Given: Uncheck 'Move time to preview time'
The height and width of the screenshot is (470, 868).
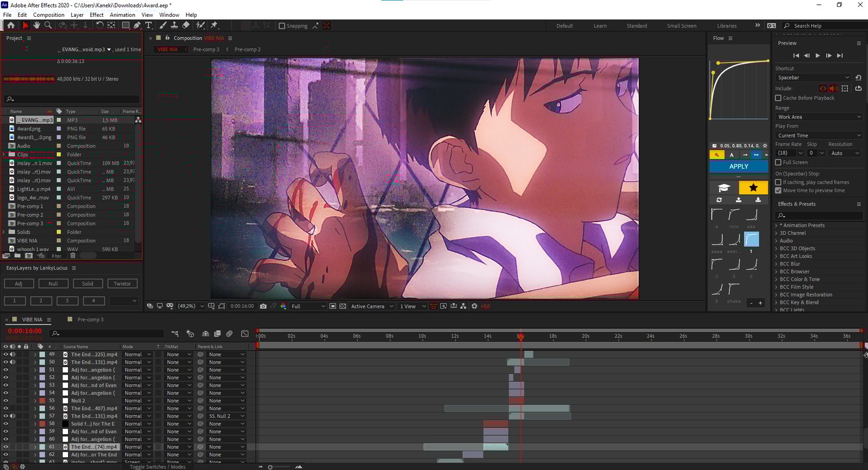Looking at the screenshot, I should (x=778, y=190).
